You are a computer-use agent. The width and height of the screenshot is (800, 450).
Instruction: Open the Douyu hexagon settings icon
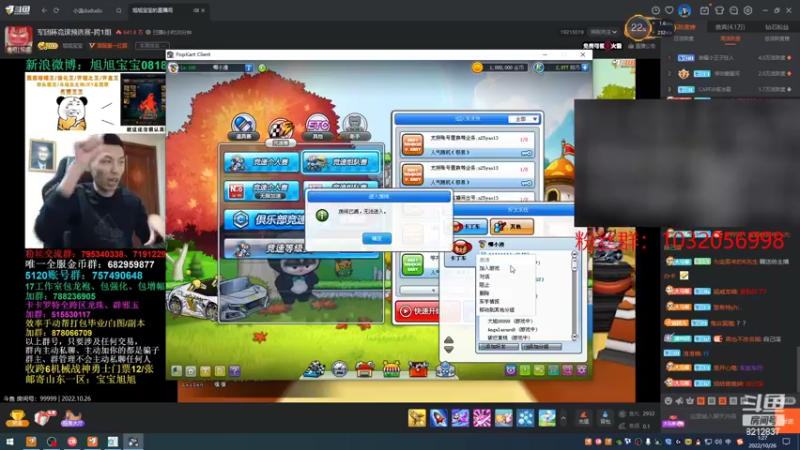[x=748, y=10]
